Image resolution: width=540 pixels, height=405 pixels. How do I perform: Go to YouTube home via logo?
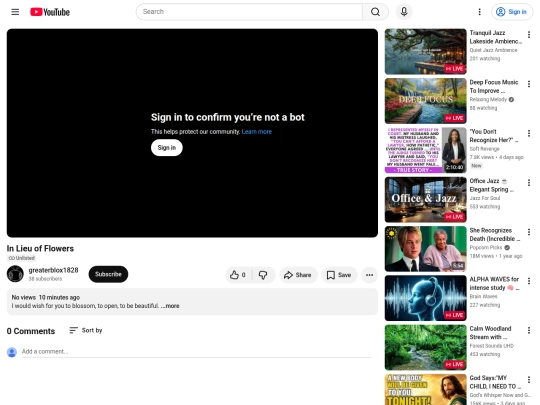click(x=50, y=12)
